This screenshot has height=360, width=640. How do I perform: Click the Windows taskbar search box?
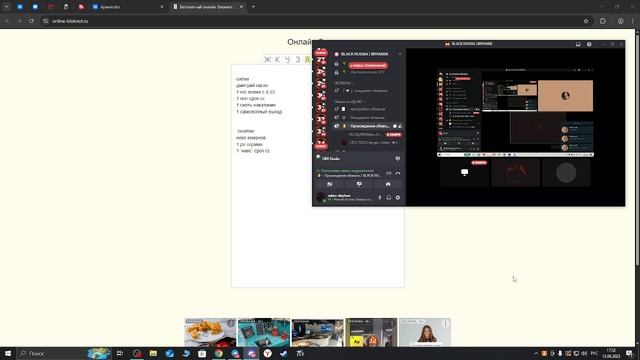click(64, 353)
